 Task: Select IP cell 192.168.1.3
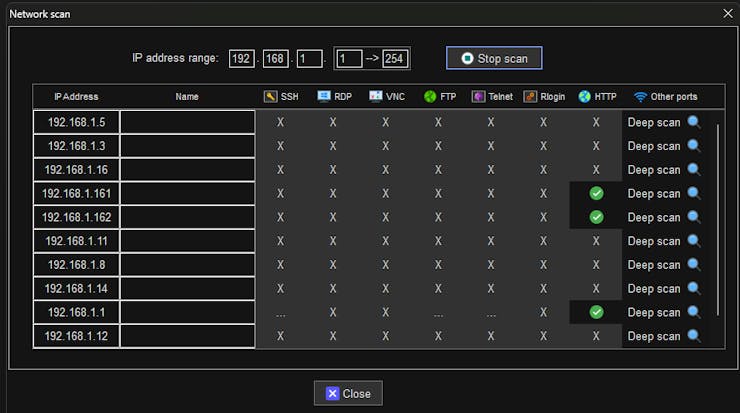[76, 146]
